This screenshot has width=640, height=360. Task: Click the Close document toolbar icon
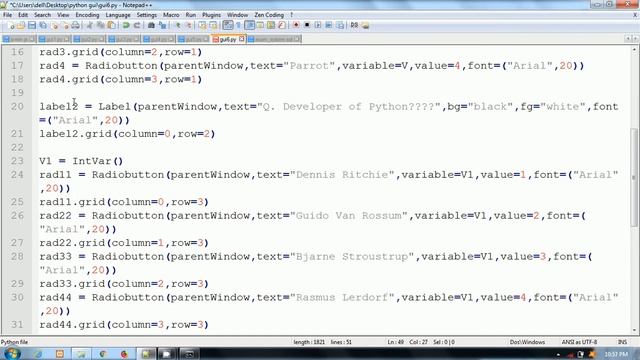point(55,25)
